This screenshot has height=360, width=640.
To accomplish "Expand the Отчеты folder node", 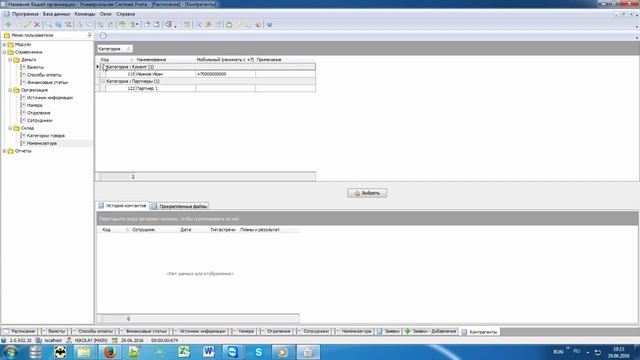I will point(4,151).
